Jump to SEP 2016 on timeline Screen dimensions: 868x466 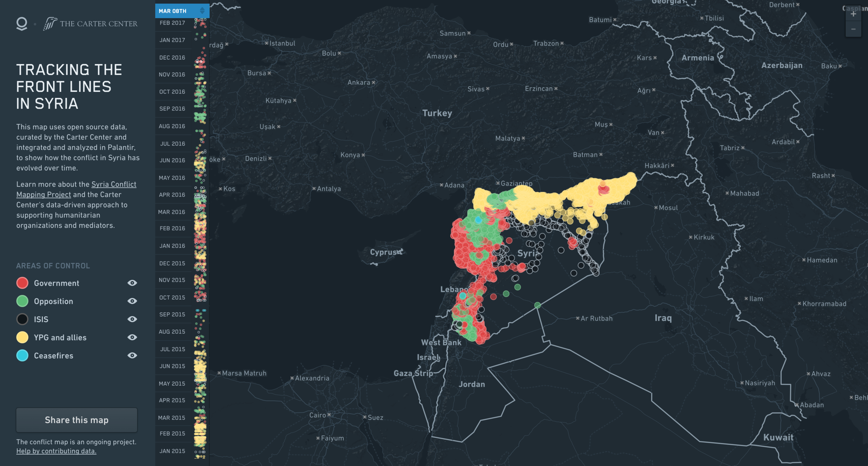pyautogui.click(x=172, y=109)
